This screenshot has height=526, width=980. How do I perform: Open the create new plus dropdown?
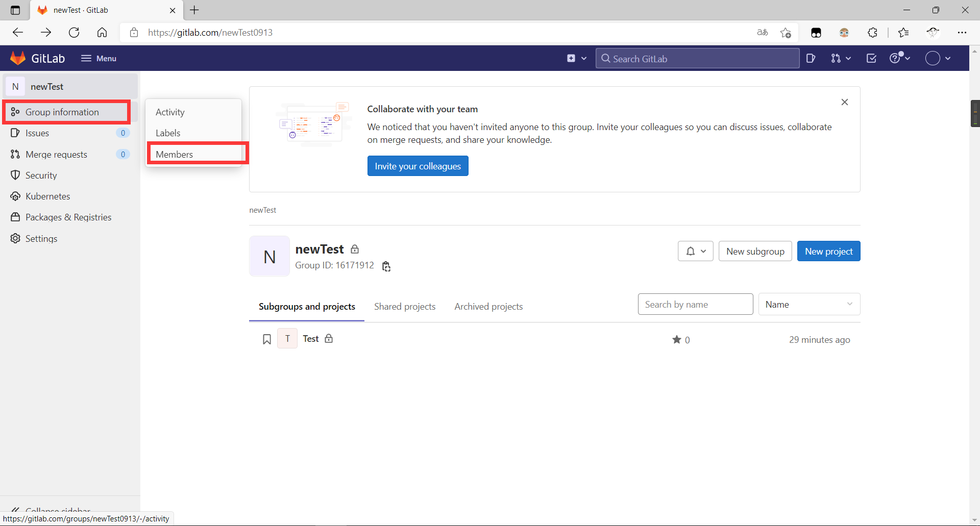[x=577, y=58]
